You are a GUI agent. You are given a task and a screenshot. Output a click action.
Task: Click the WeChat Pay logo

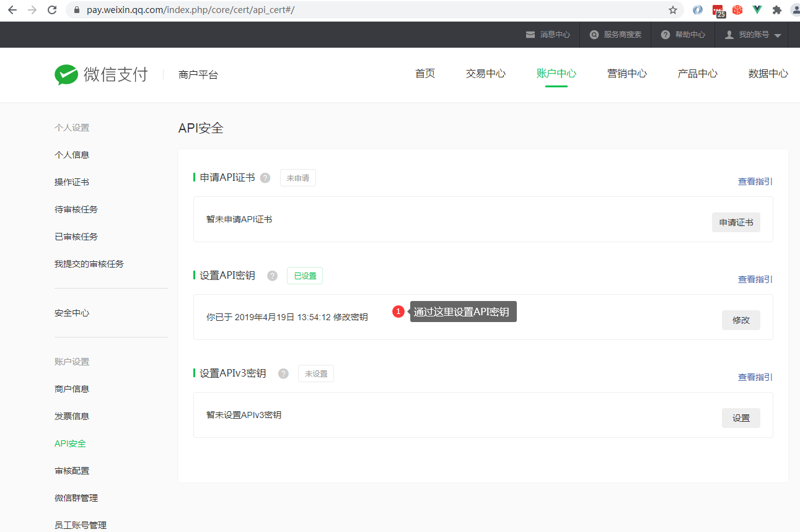pyautogui.click(x=101, y=74)
